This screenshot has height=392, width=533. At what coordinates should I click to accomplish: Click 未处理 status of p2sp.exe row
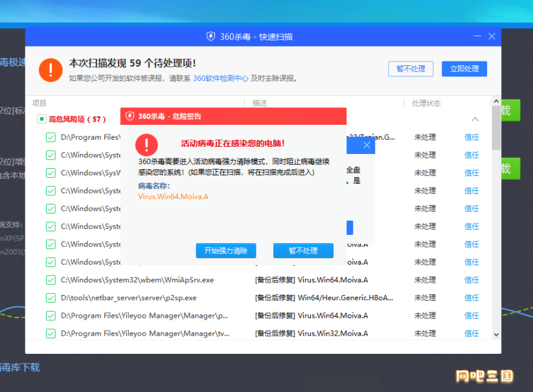tap(425, 298)
